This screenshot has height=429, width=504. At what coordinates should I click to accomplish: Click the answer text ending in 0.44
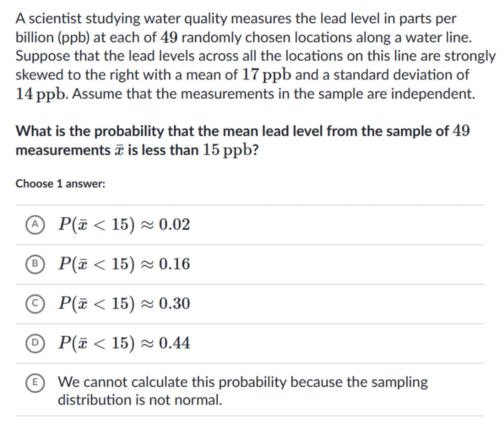124,343
